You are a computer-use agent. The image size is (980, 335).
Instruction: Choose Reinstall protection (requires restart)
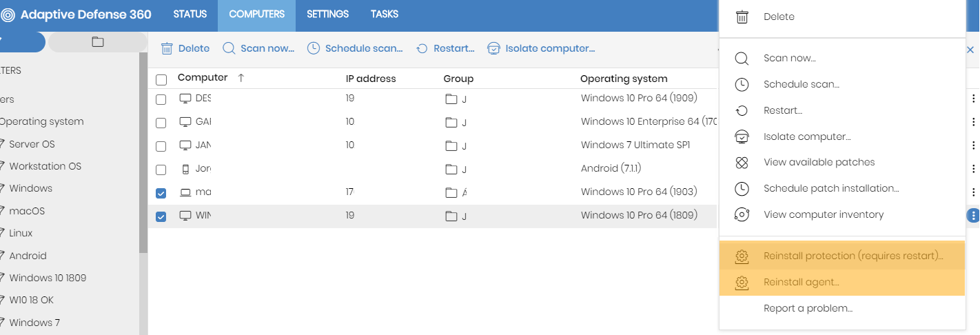point(841,256)
